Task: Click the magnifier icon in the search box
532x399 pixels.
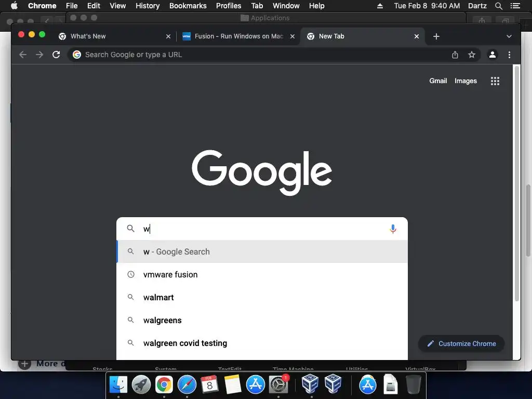Action: pos(130,229)
